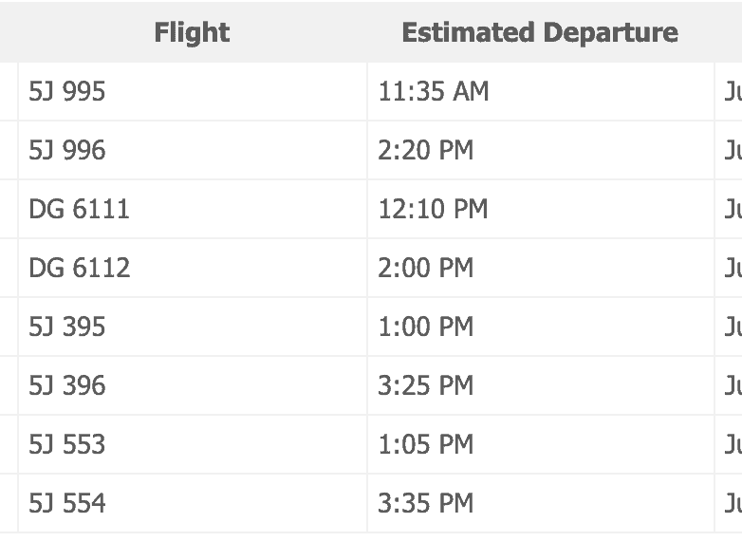
Task: Select the 12:10 PM departure time
Action: (433, 210)
